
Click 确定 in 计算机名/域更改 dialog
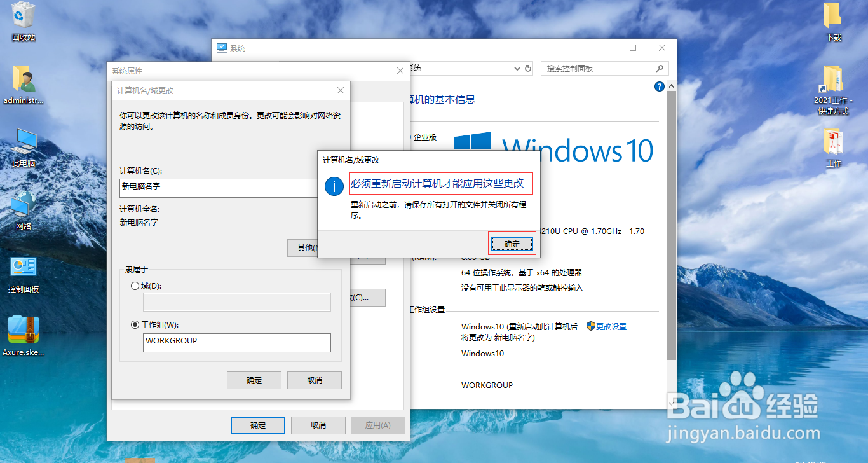[x=254, y=380]
